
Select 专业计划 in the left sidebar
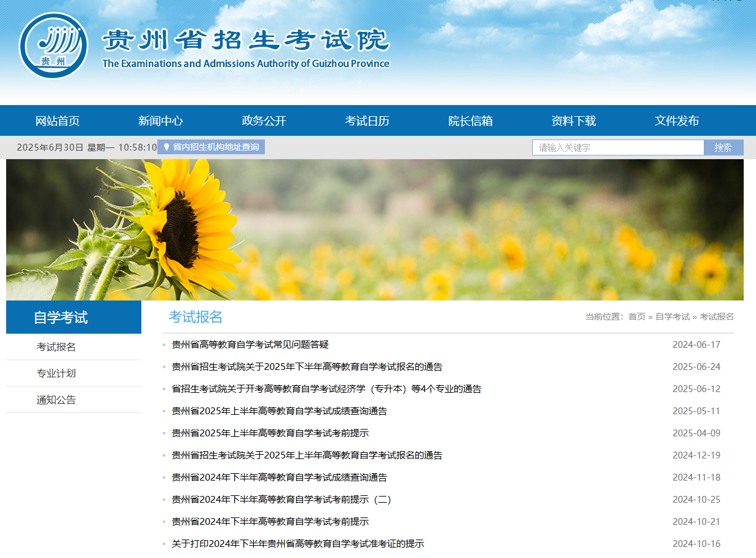[56, 374]
